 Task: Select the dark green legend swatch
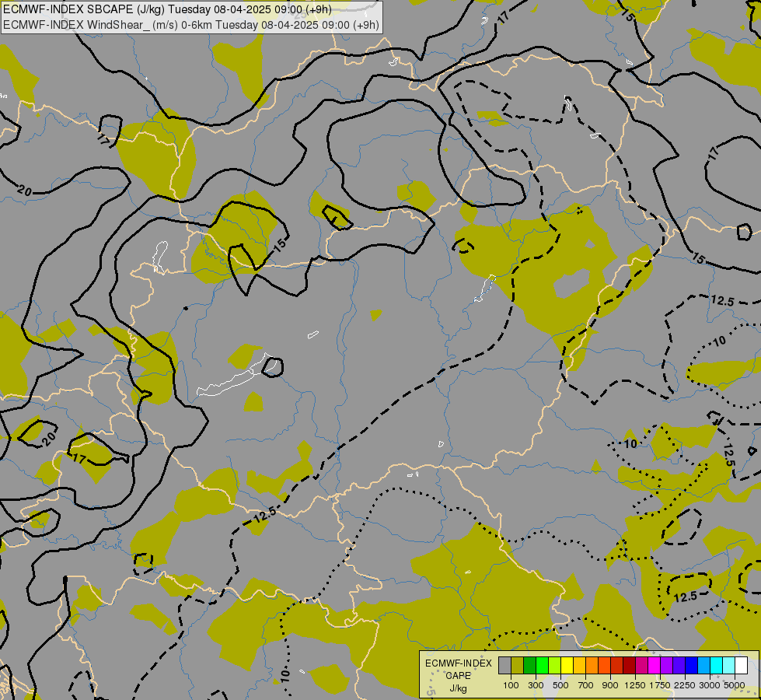[x=529, y=666]
